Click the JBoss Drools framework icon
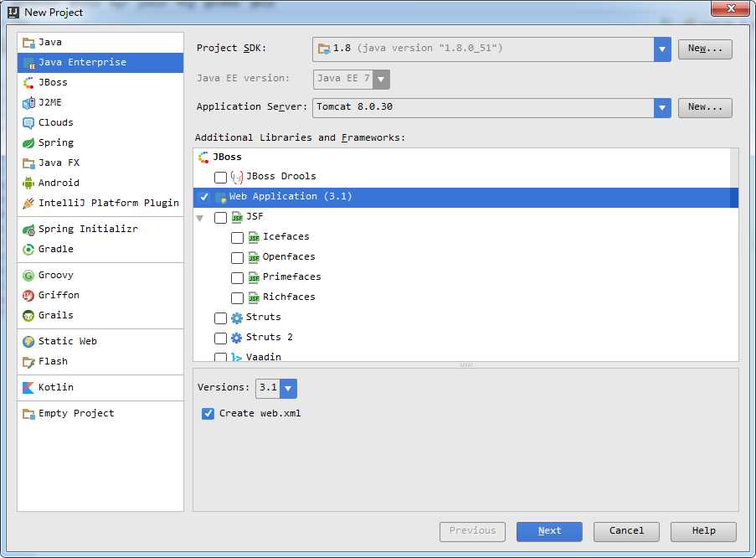 (237, 177)
